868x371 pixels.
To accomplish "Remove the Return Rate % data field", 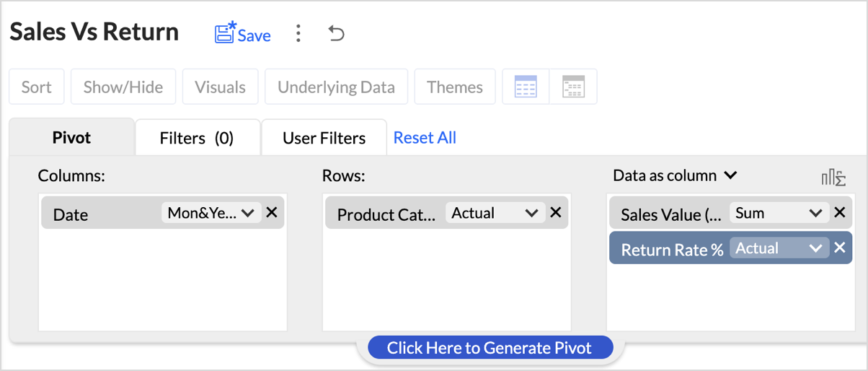I will (840, 248).
